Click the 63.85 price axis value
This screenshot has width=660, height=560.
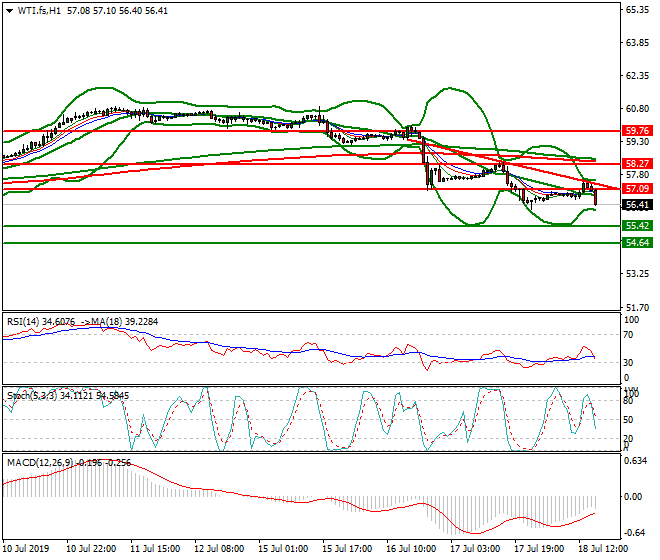pos(637,43)
